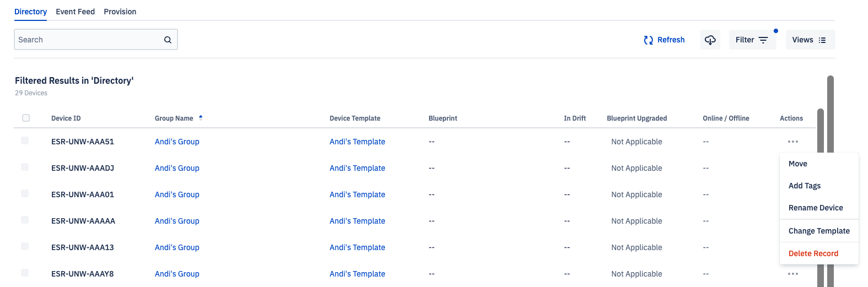868x287 pixels.
Task: Open Andi's Group link for ESR-UNW-AAADJ
Action: (177, 168)
